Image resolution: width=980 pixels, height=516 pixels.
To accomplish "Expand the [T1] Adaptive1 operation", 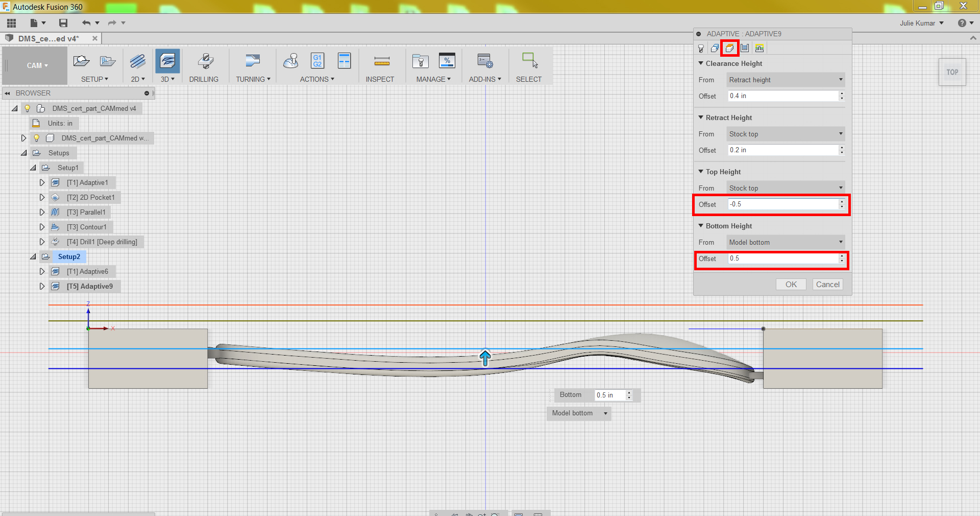I will (42, 182).
